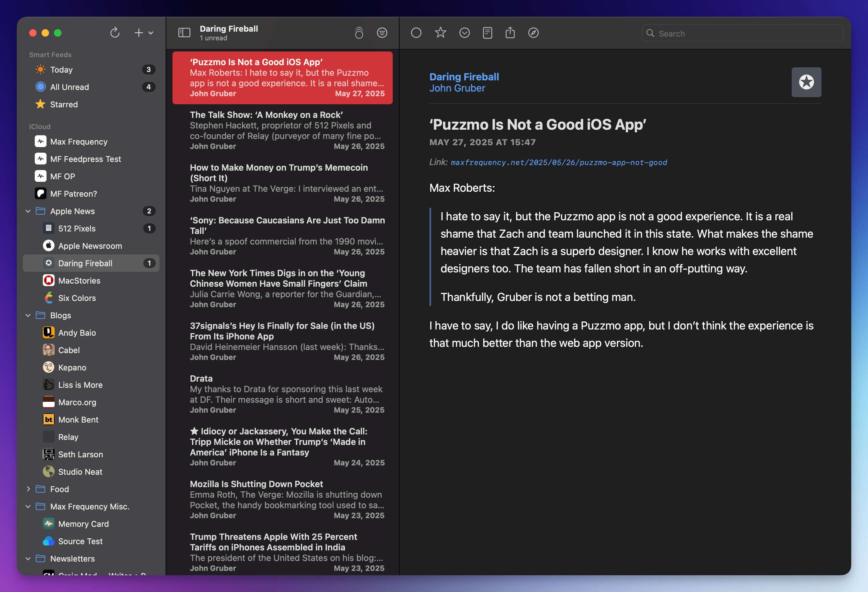The width and height of the screenshot is (868, 592).
Task: Toggle read status circle button
Action: [x=416, y=33]
